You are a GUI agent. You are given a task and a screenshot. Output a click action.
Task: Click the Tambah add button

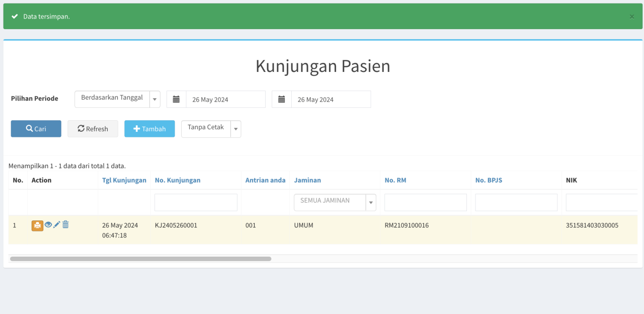(149, 129)
